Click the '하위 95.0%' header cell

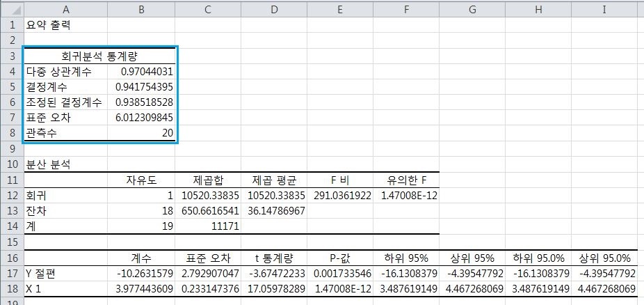(538, 258)
